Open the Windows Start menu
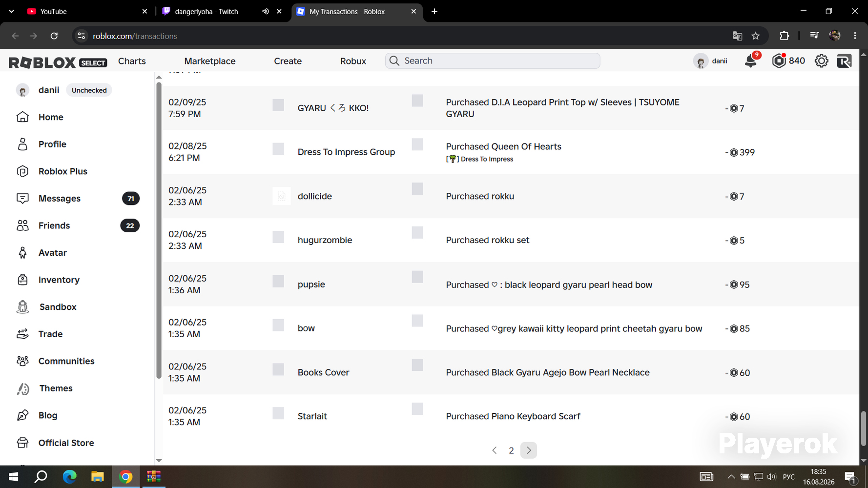 click(x=14, y=477)
